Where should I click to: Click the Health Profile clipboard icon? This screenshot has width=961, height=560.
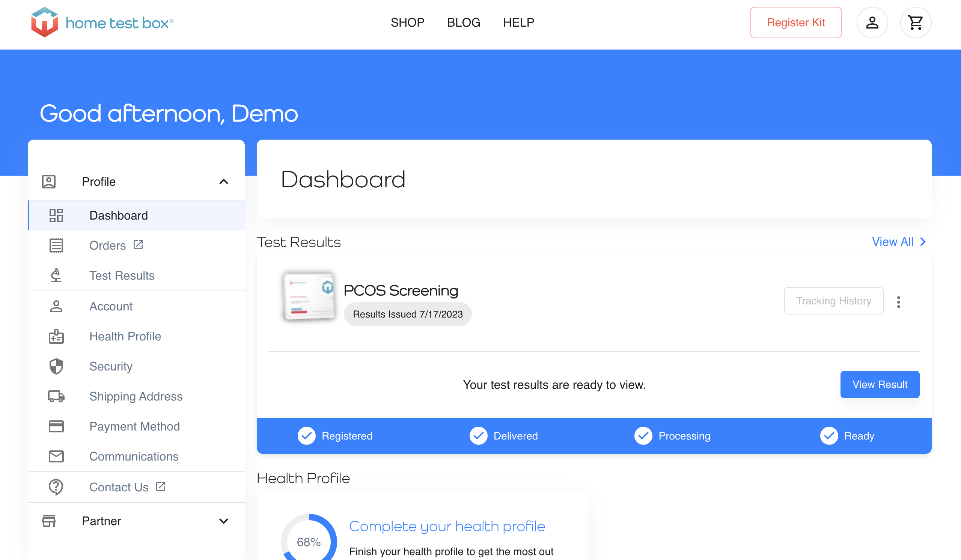pyautogui.click(x=56, y=336)
